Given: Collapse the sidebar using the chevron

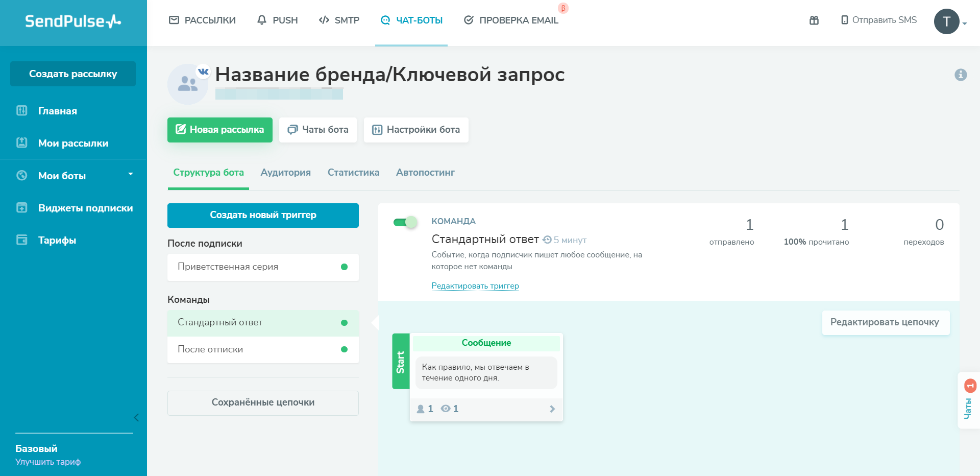Looking at the screenshot, I should [136, 417].
